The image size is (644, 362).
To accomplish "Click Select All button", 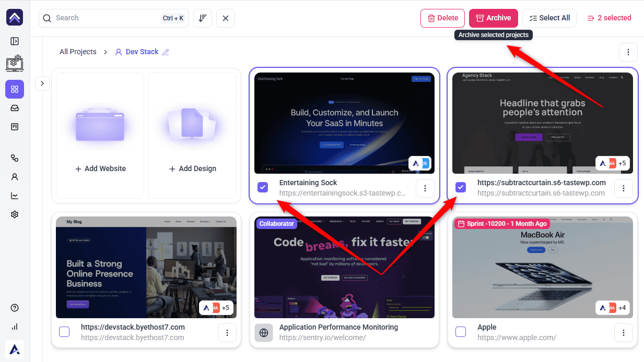I will pos(549,18).
